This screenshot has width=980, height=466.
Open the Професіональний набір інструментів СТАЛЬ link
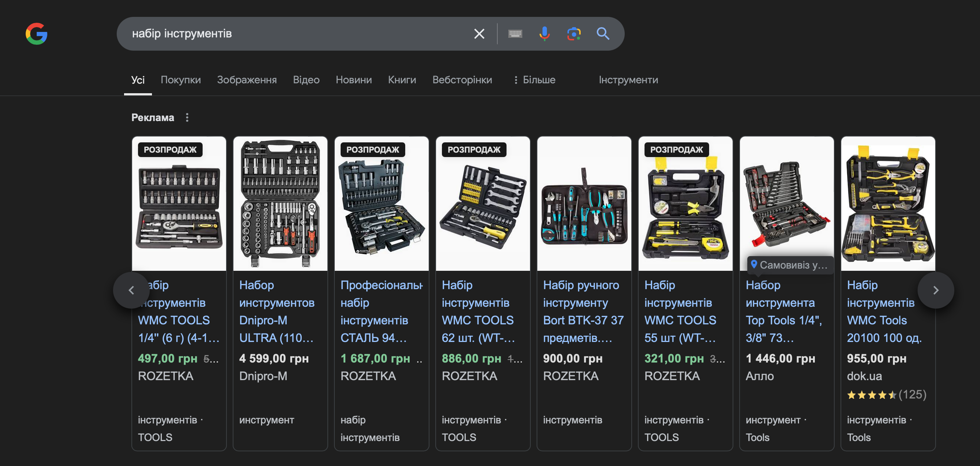[382, 311]
